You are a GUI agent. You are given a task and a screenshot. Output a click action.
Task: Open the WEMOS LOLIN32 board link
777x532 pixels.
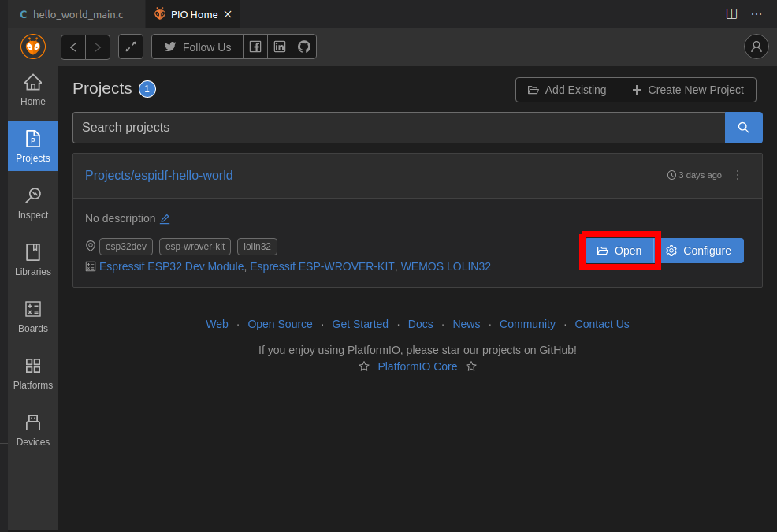click(x=446, y=266)
